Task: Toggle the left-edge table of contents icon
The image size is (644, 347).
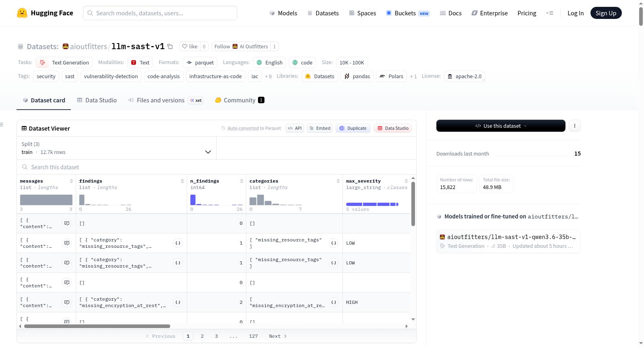Action: point(2,125)
